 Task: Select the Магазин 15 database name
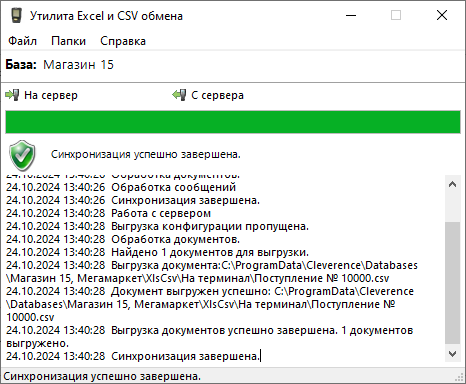[78, 65]
